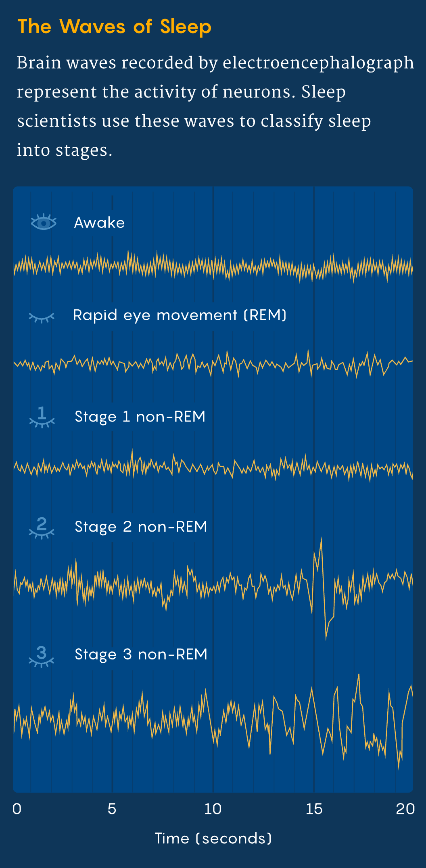Click the 20 second axis tick label
This screenshot has height=868, width=426.
(x=405, y=809)
